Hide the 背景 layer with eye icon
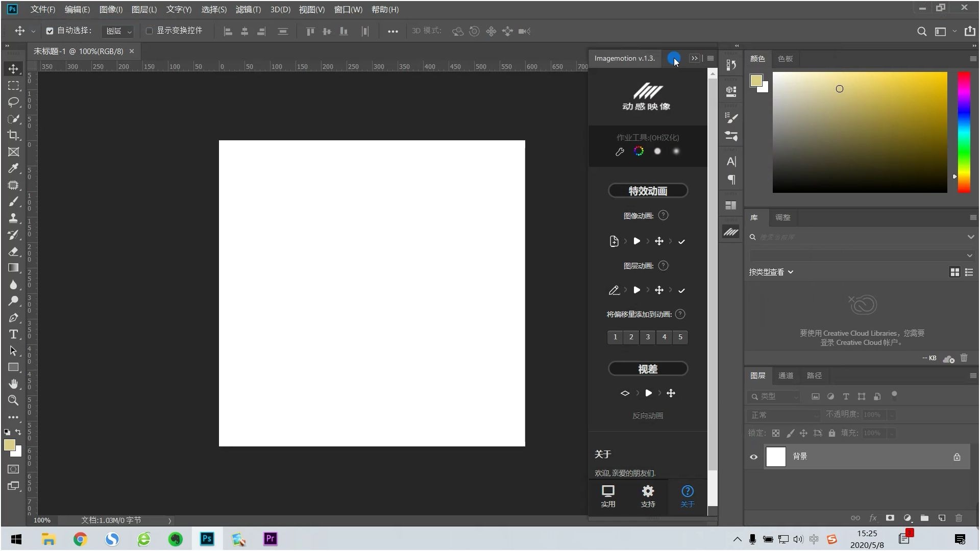Image resolution: width=980 pixels, height=551 pixels. pos(753,457)
